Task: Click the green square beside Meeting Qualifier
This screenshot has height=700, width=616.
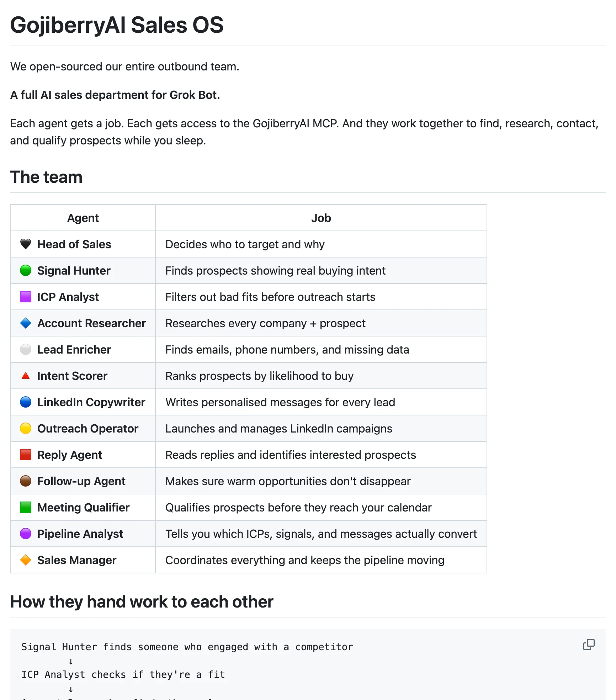Action: 26,507
